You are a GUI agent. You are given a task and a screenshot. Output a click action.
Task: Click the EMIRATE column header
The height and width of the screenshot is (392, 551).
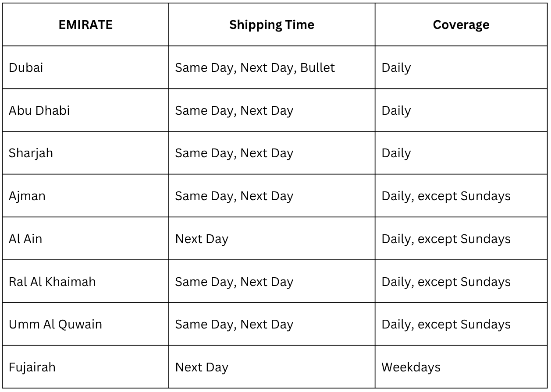(x=85, y=25)
